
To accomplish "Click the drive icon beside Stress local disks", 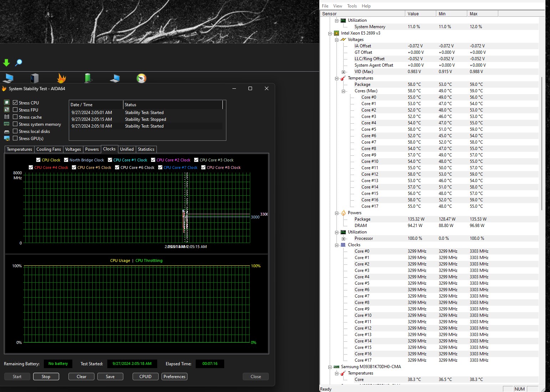I will 7,131.
